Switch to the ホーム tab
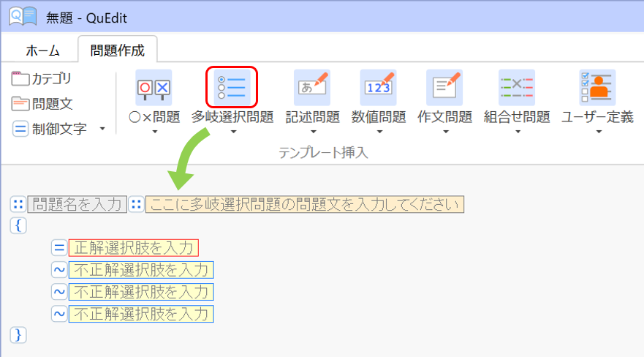Image resolution: width=644 pixels, height=357 pixels. 42,50
